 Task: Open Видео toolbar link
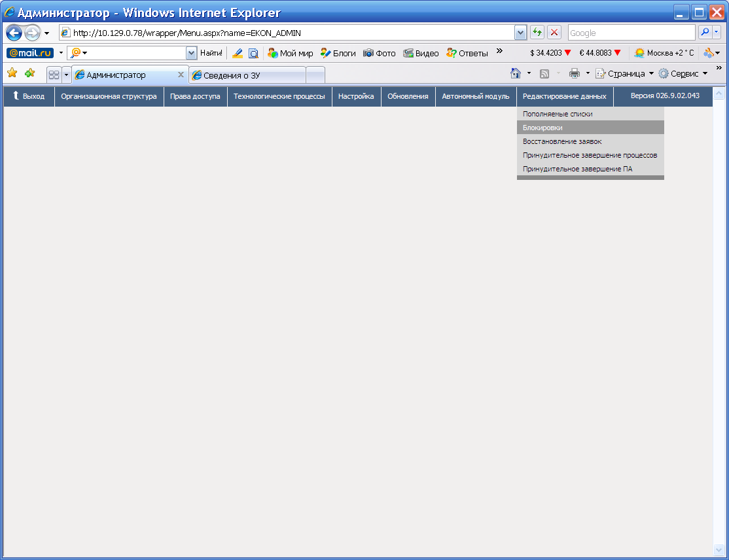pyautogui.click(x=421, y=54)
